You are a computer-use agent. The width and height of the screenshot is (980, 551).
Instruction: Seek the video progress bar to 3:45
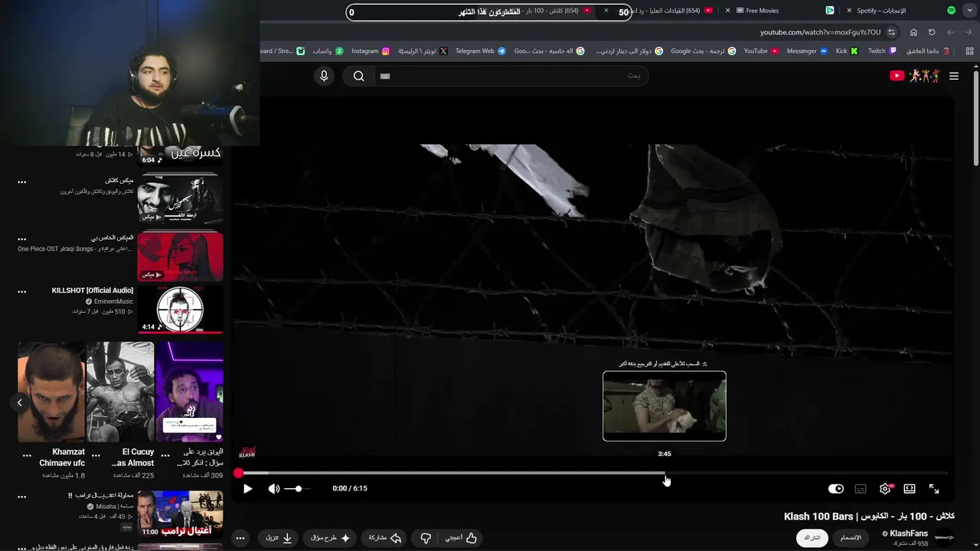665,473
